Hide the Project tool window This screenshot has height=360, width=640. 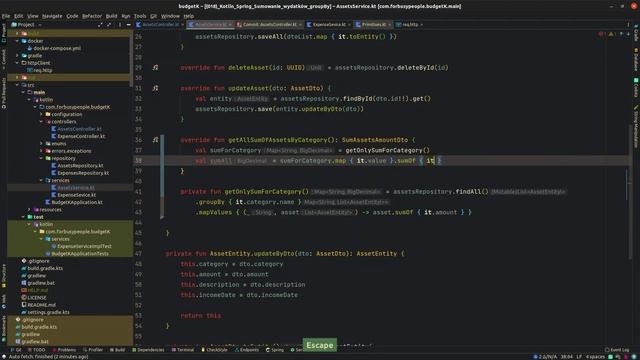[x=129, y=25]
